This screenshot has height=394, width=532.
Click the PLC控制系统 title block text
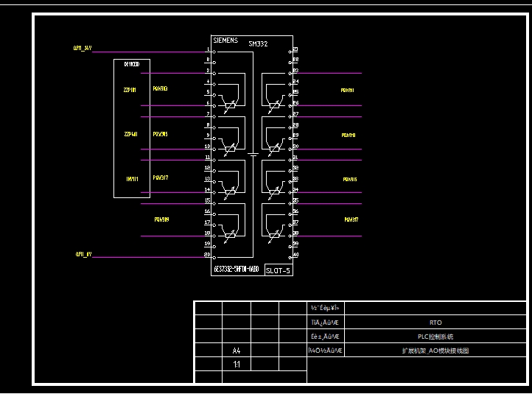pos(435,337)
